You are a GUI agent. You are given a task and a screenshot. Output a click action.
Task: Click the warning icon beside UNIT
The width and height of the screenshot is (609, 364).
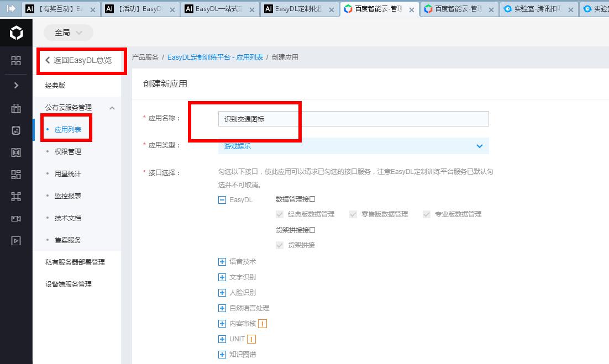251,339
